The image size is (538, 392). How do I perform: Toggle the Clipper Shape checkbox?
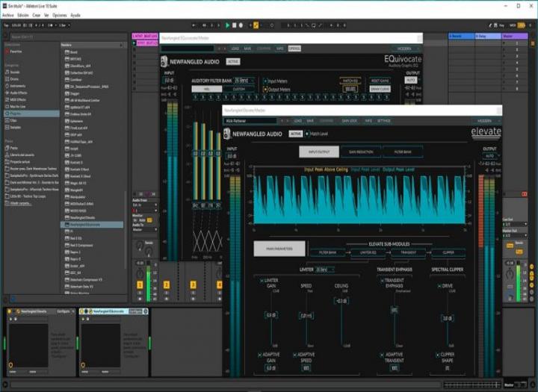coord(438,355)
